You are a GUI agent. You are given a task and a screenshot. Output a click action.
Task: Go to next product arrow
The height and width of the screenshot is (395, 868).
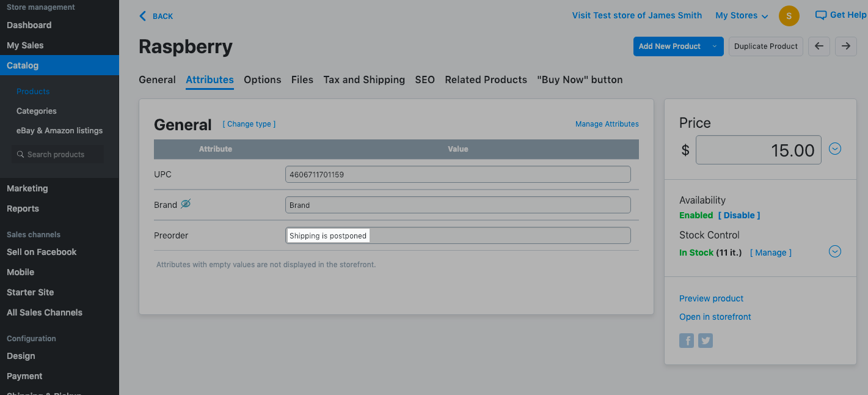click(x=846, y=46)
